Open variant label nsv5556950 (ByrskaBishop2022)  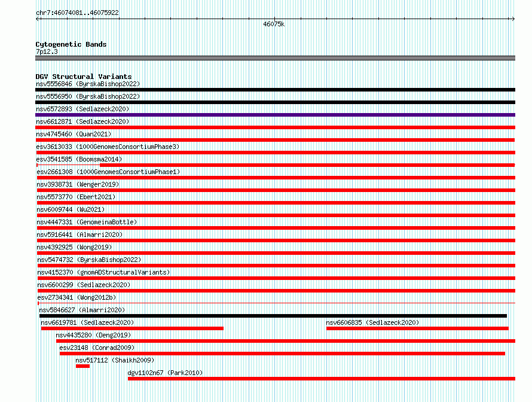coord(88,96)
